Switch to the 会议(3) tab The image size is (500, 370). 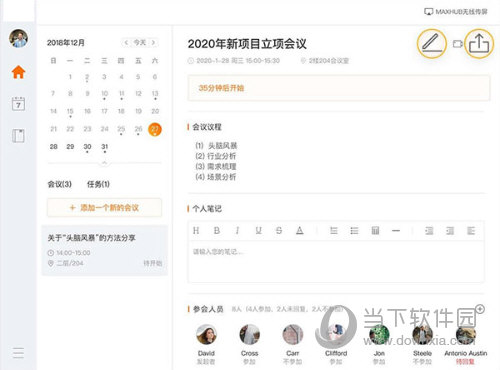pos(60,184)
